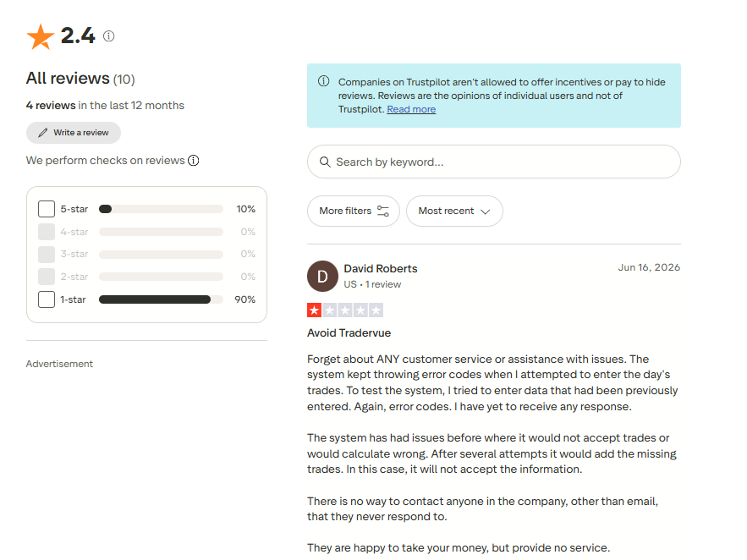The width and height of the screenshot is (747, 560).
Task: Click David Roberts' avatar circle
Action: (x=322, y=276)
